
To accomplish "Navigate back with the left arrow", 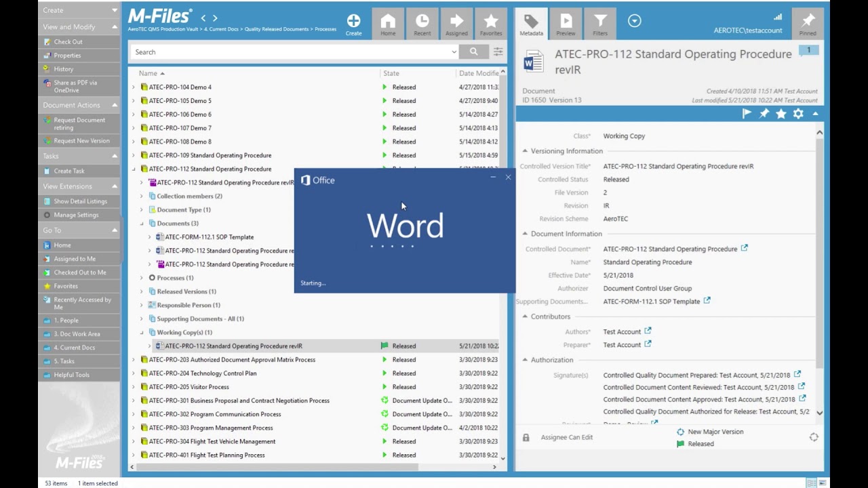I will [x=203, y=18].
